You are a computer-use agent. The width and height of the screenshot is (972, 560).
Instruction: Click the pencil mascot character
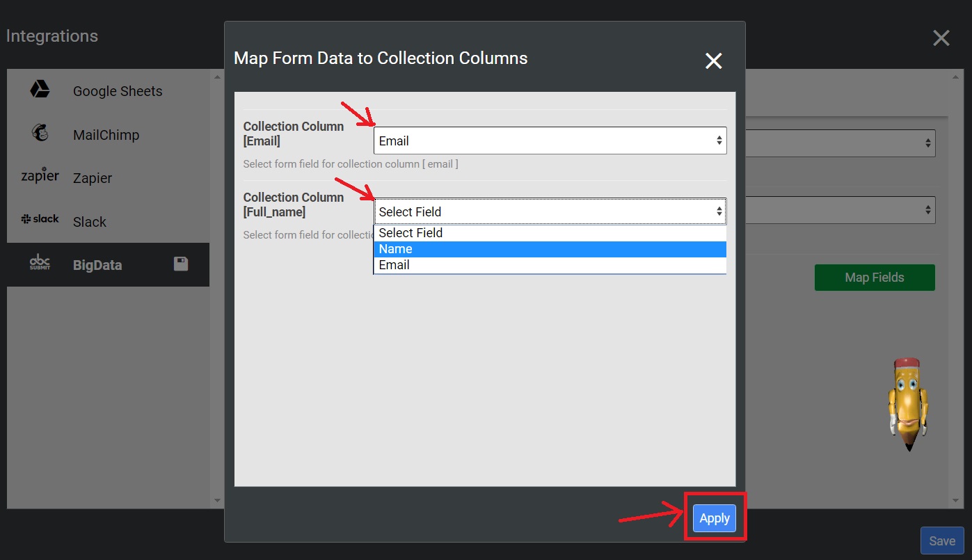coord(907,403)
